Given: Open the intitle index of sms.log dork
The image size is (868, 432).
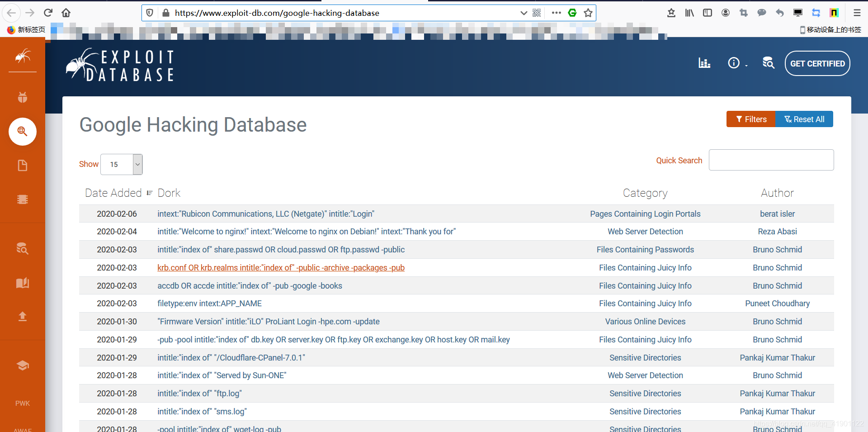Looking at the screenshot, I should pyautogui.click(x=202, y=412).
